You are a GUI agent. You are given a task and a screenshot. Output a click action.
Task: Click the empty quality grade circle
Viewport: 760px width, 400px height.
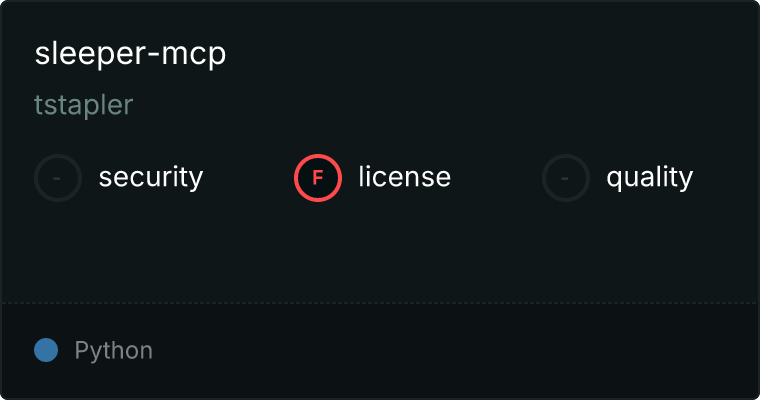pos(566,178)
